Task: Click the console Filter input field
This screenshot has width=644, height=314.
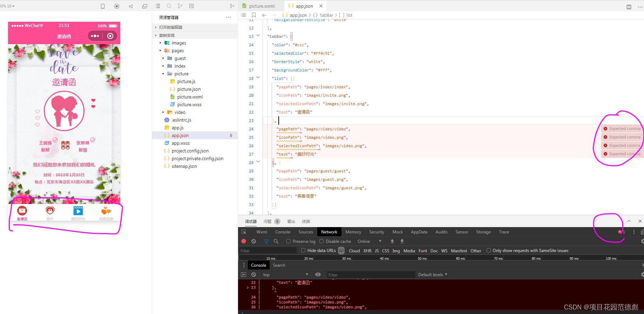Action: pyautogui.click(x=371, y=275)
